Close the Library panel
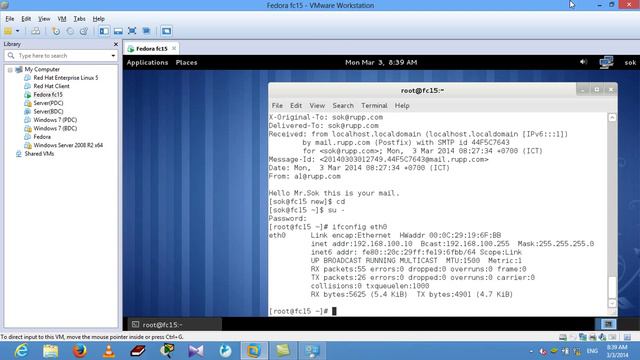 (116, 44)
